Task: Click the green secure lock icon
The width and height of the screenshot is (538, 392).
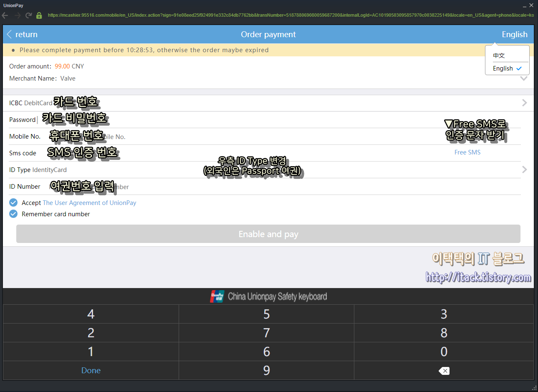Action: pyautogui.click(x=39, y=15)
